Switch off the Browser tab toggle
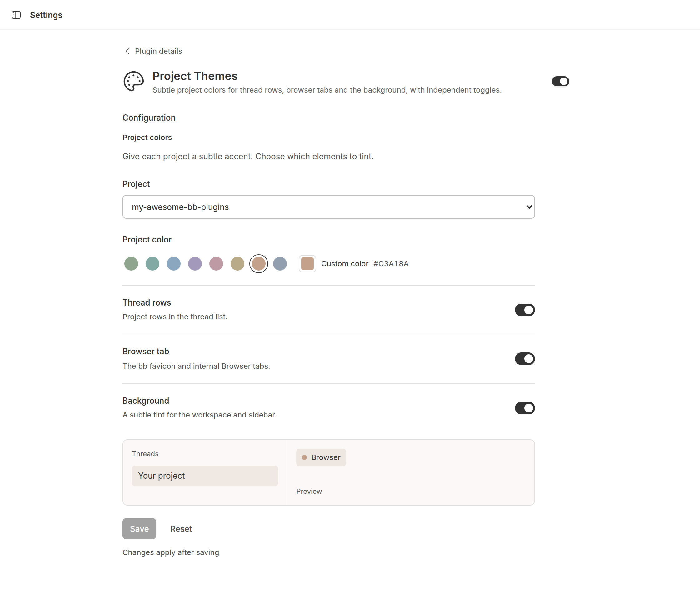The height and width of the screenshot is (600, 700). (x=525, y=359)
